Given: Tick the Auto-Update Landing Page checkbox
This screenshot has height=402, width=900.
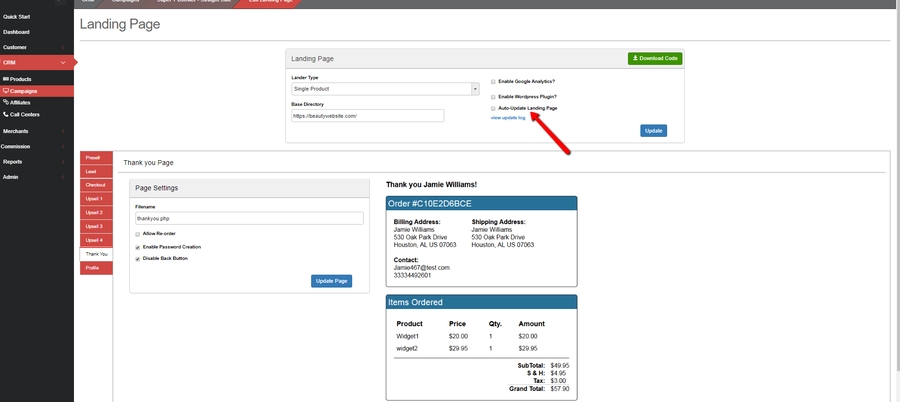Looking at the screenshot, I should 492,108.
